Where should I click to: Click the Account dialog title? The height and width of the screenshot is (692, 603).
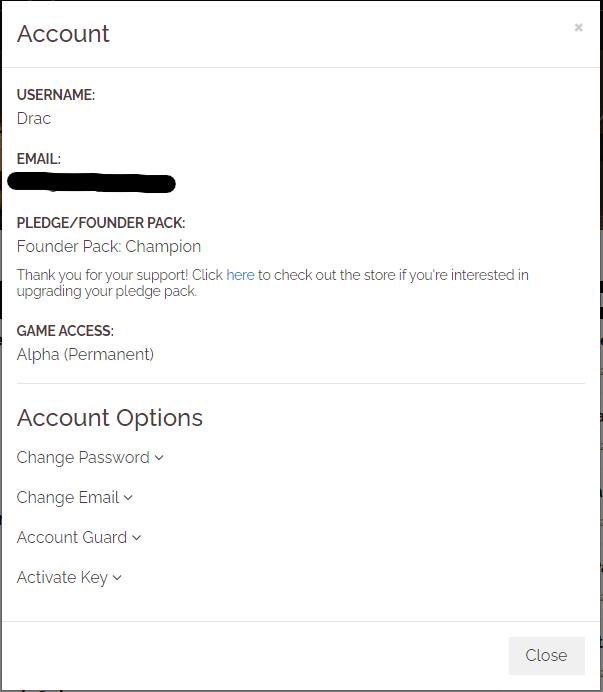pos(63,33)
